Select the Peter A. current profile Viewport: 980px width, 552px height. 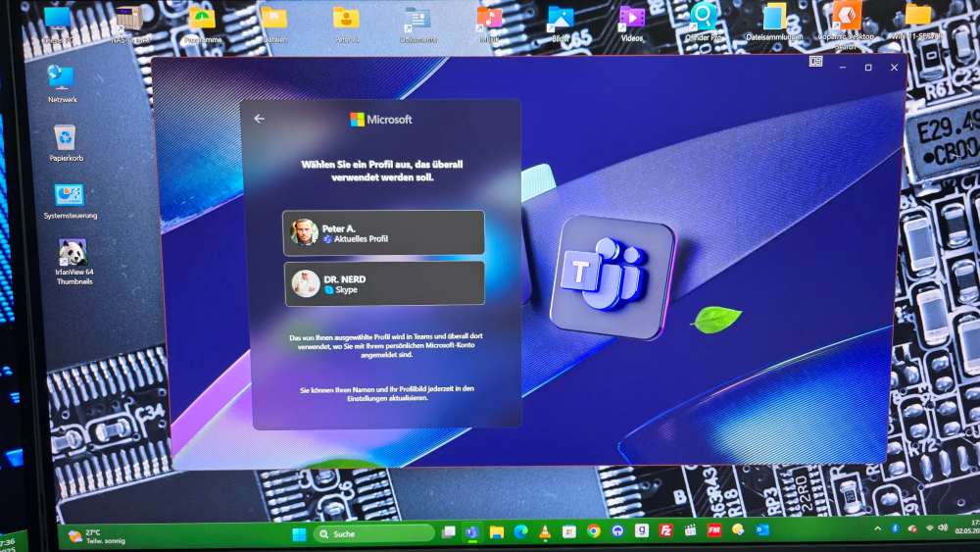click(384, 233)
